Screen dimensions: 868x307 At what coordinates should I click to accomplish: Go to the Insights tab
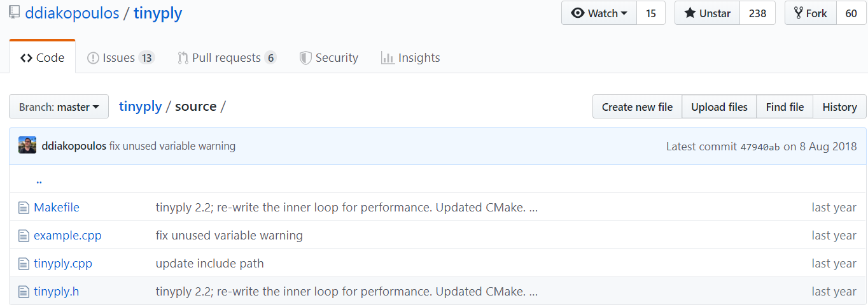pyautogui.click(x=410, y=58)
